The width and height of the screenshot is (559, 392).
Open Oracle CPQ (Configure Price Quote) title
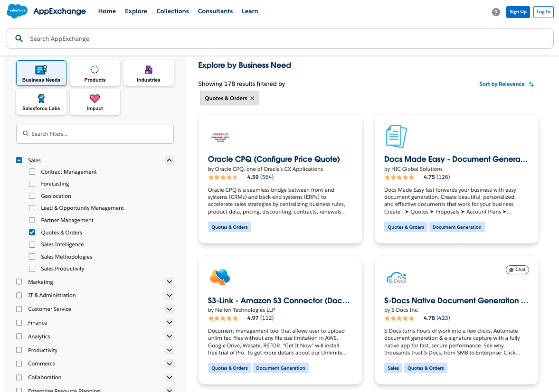point(274,159)
